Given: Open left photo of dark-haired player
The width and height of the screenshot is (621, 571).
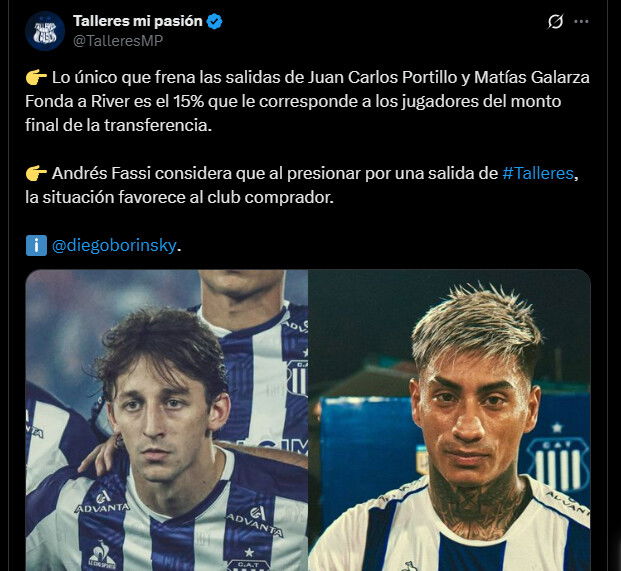Looking at the screenshot, I should pos(167,420).
